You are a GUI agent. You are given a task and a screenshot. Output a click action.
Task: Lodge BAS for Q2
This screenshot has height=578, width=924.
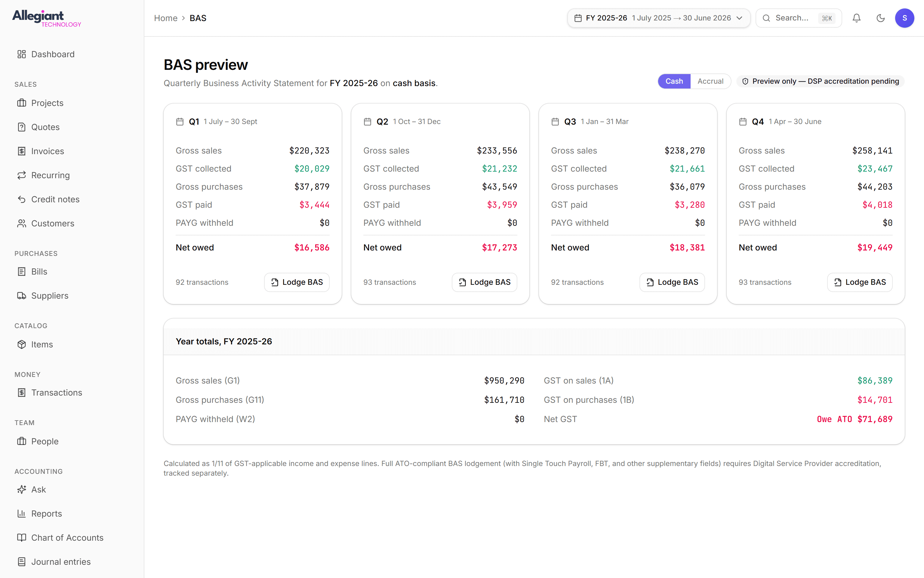485,282
